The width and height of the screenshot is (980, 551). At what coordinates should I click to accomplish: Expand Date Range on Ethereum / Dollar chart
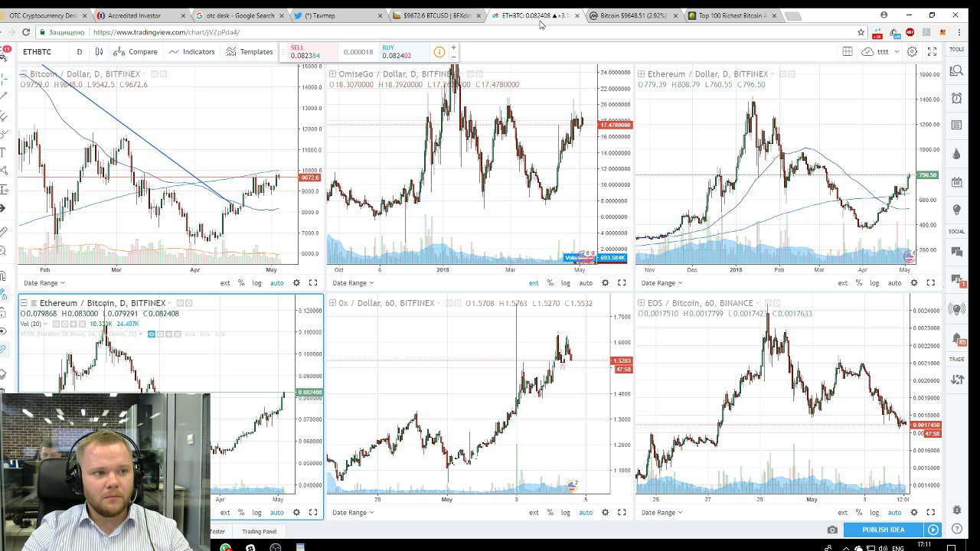pos(662,283)
